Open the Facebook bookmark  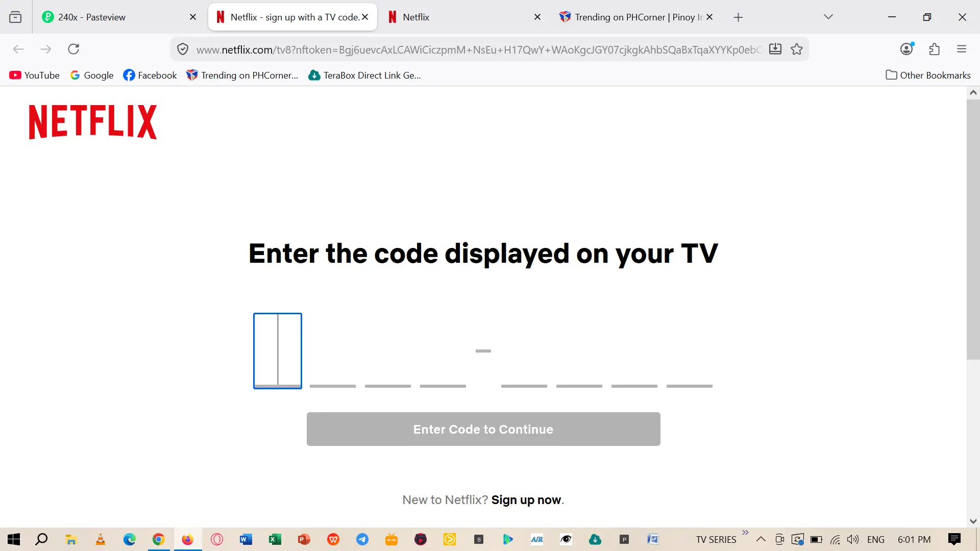[150, 75]
